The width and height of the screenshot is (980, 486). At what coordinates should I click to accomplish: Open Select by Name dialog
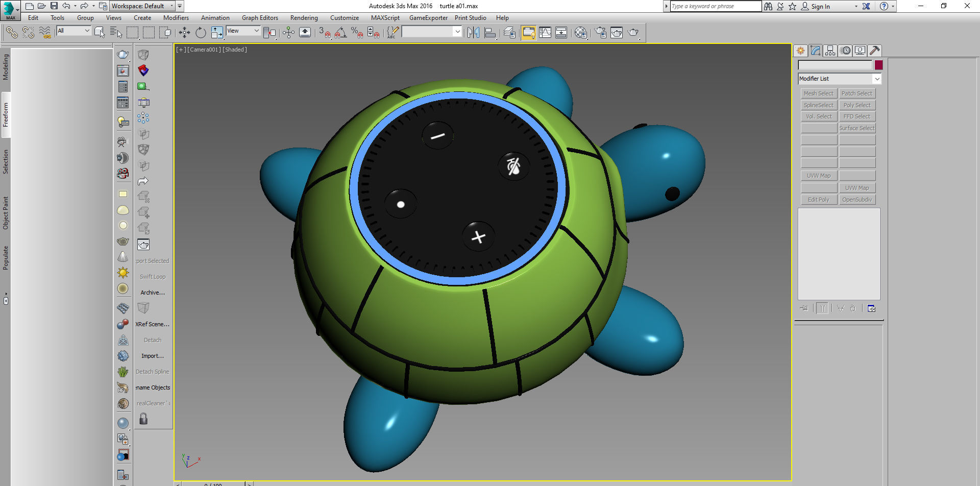pyautogui.click(x=116, y=33)
